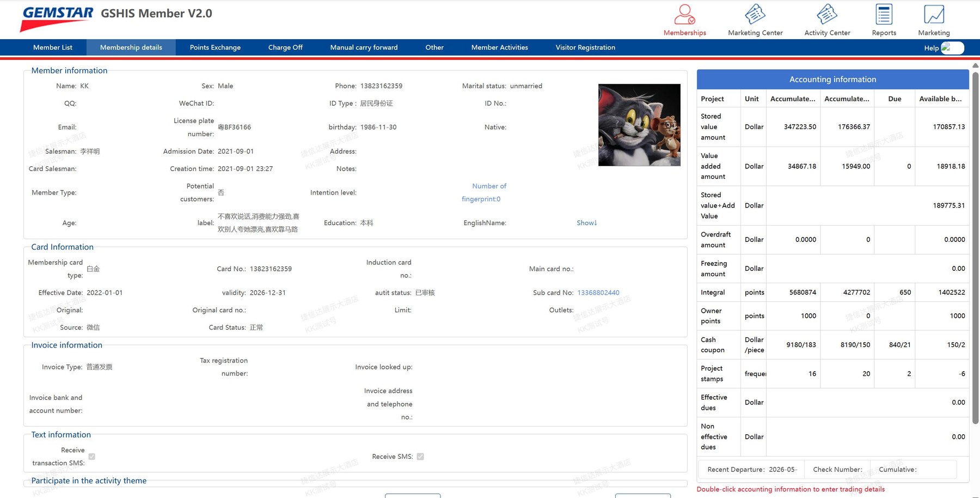Click the Available balance column header
This screenshot has height=498, width=980.
pyautogui.click(x=941, y=99)
